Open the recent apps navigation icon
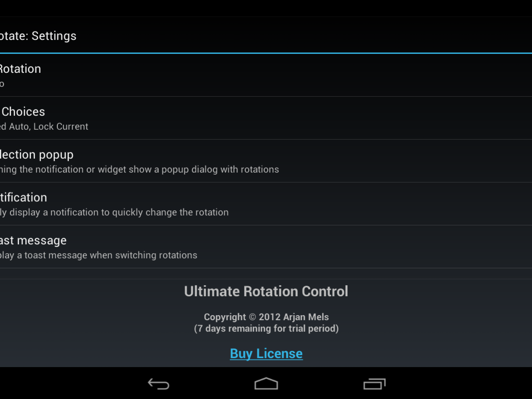 pos(374,384)
